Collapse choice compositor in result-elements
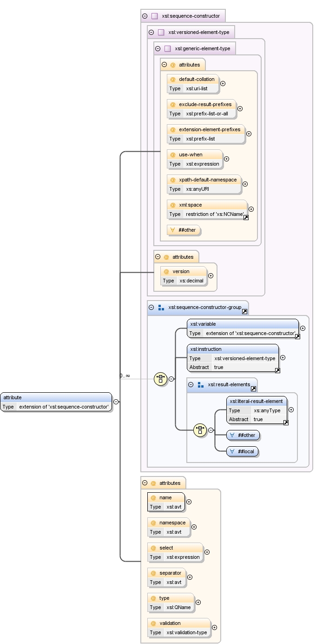This screenshot has height=644, width=316. pos(211,430)
